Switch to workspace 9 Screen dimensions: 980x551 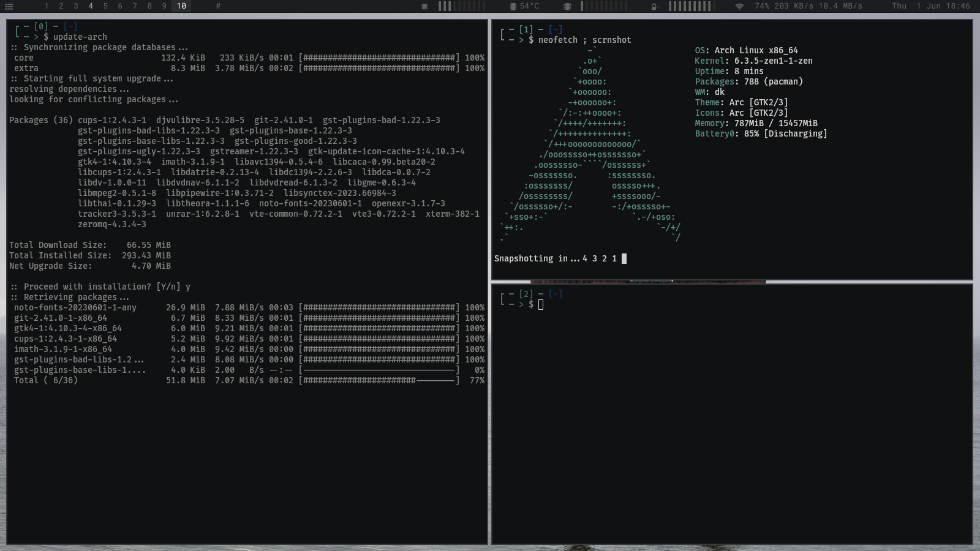click(164, 6)
